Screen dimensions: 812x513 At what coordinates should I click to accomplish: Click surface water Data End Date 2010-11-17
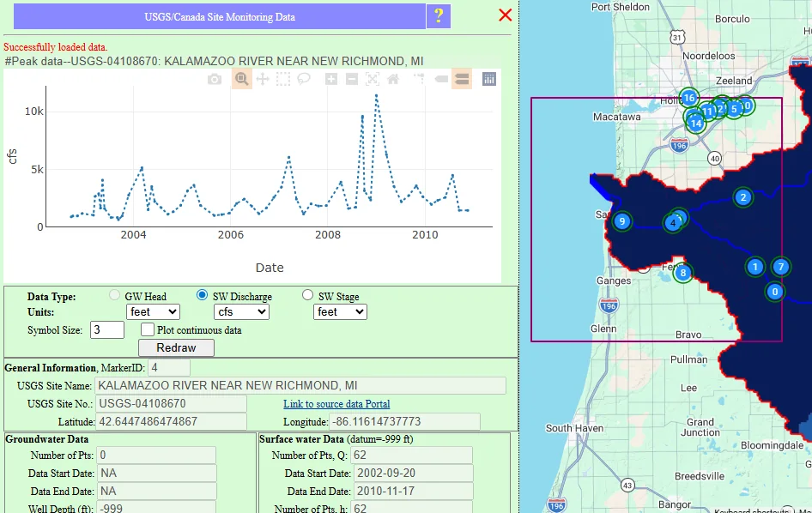point(414,492)
